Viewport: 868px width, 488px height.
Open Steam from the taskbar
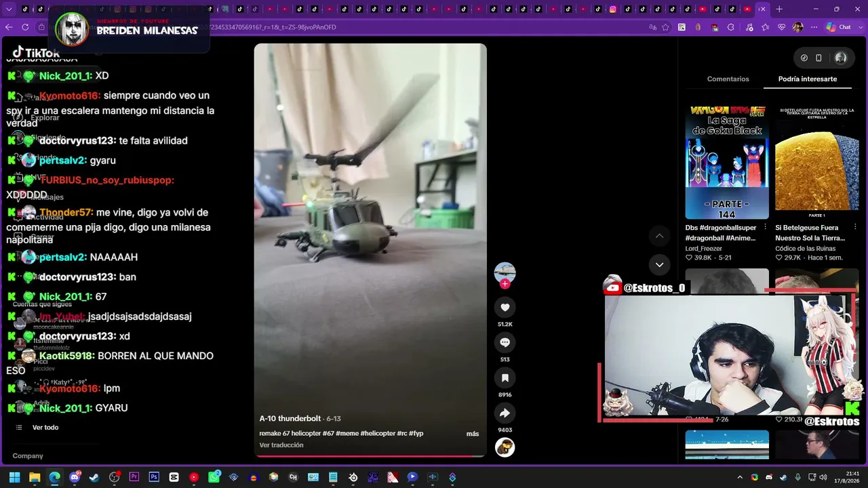[x=94, y=477]
